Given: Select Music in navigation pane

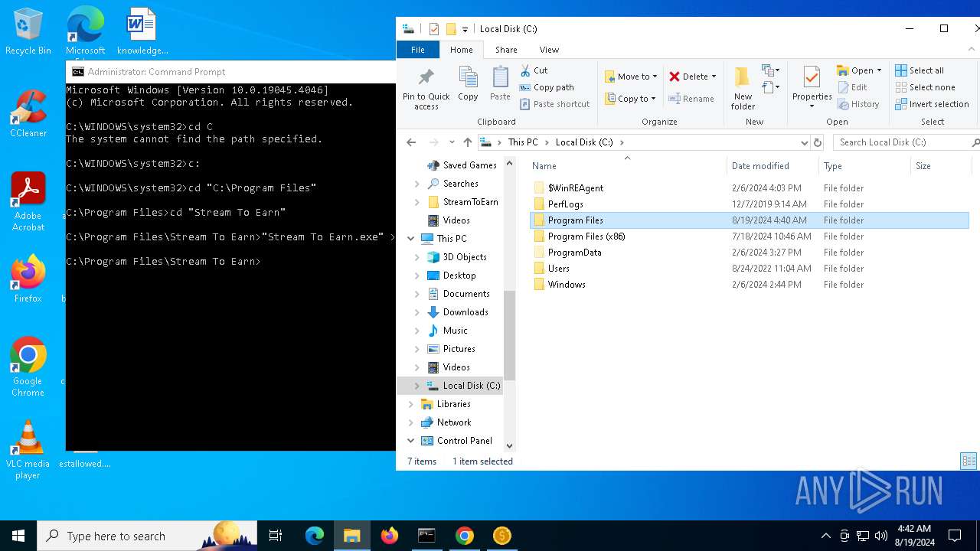Looking at the screenshot, I should click(455, 331).
